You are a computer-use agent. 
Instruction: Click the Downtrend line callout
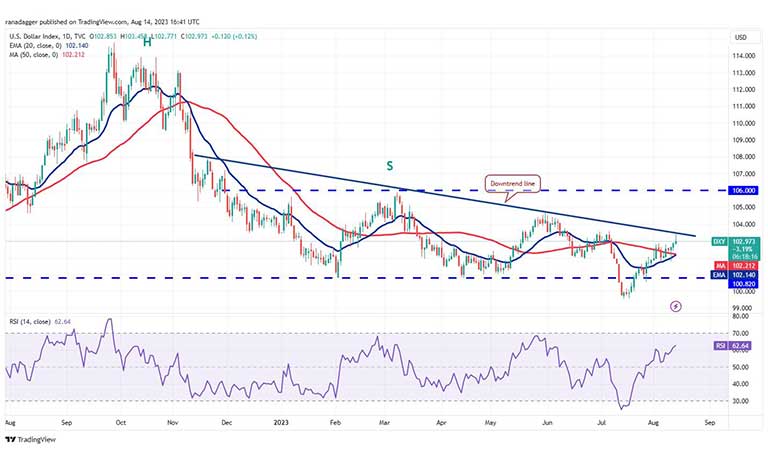click(x=513, y=184)
